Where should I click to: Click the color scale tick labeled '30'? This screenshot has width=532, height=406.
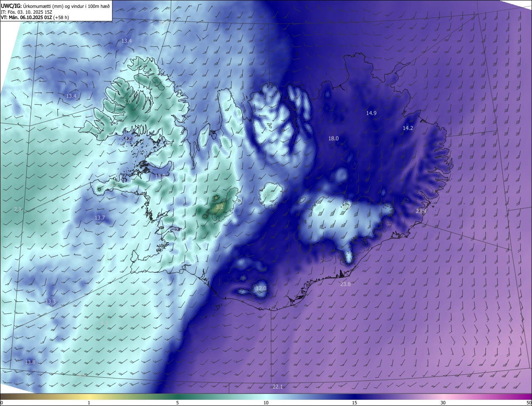point(443,403)
